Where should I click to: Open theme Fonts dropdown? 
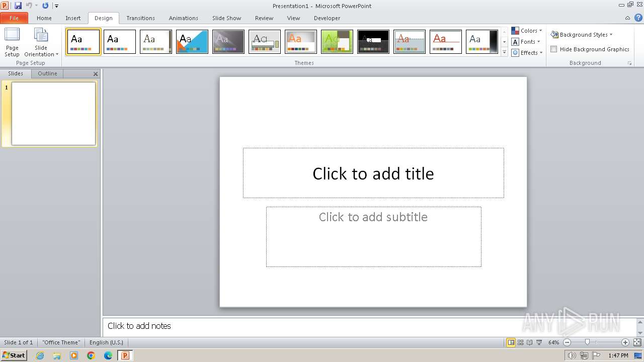(x=526, y=42)
